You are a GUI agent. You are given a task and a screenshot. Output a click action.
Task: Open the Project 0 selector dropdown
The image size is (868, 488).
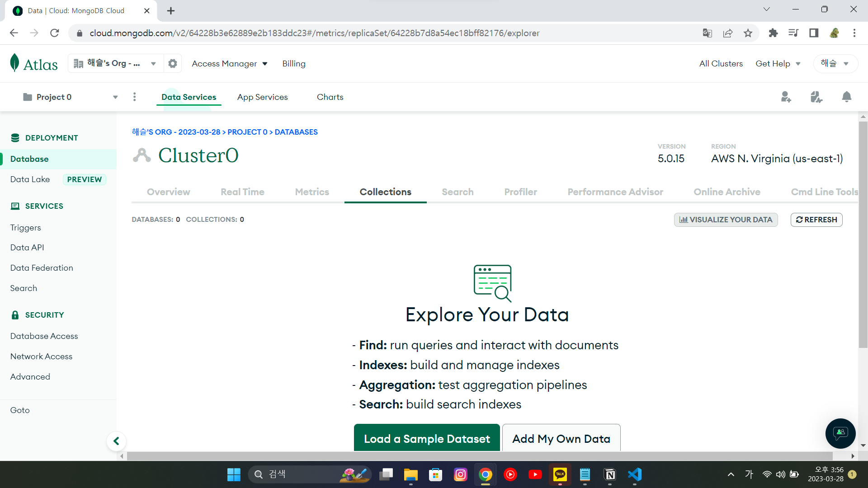(70, 97)
